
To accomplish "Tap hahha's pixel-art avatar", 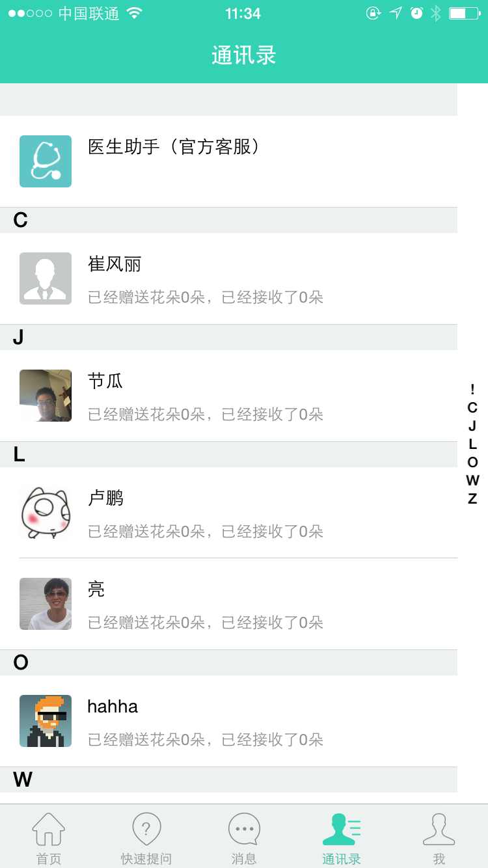I will [46, 721].
